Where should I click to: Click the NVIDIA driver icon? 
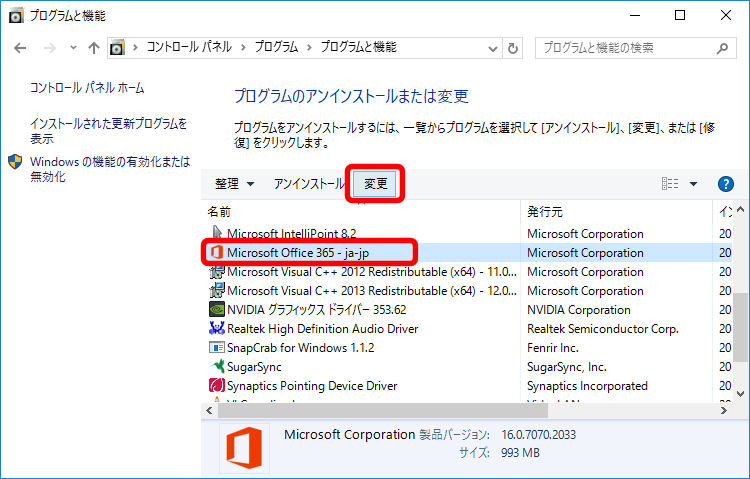pos(217,309)
